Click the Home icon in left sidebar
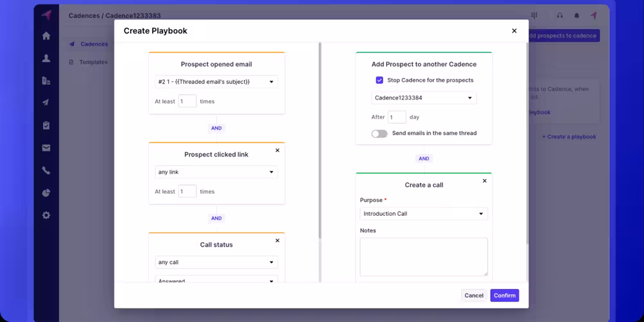644x322 pixels. [x=46, y=36]
